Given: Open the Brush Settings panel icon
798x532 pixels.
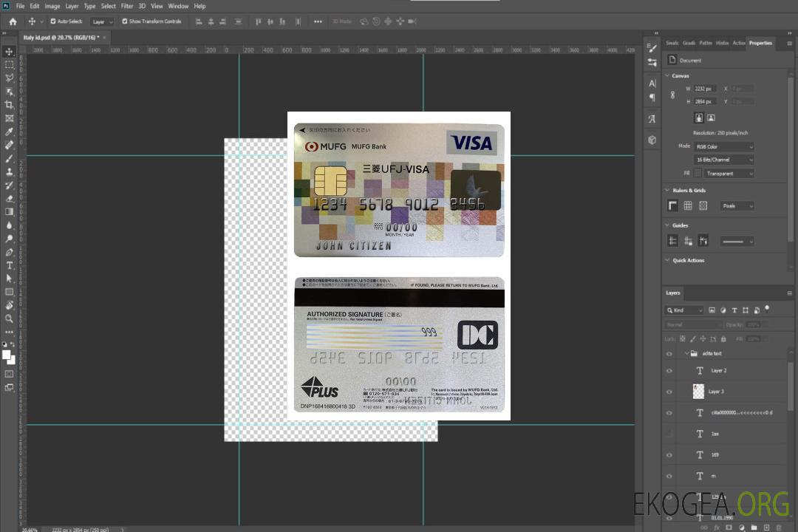Looking at the screenshot, I should click(652, 48).
